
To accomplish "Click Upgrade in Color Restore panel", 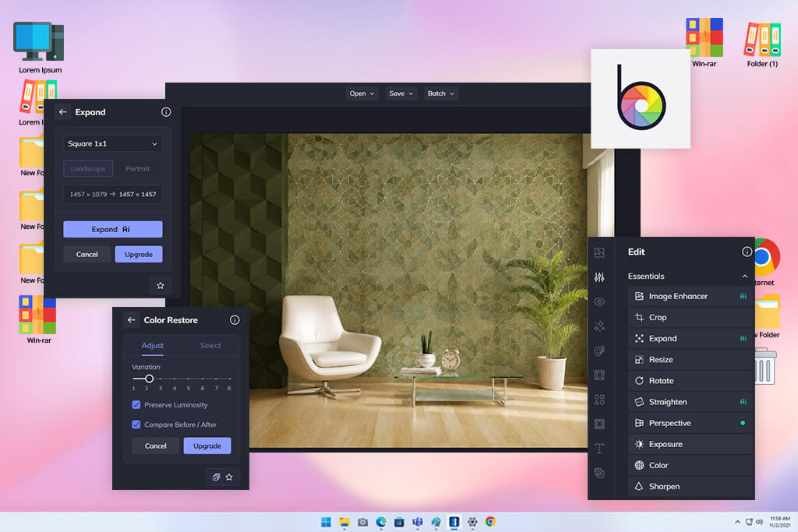I will (207, 446).
